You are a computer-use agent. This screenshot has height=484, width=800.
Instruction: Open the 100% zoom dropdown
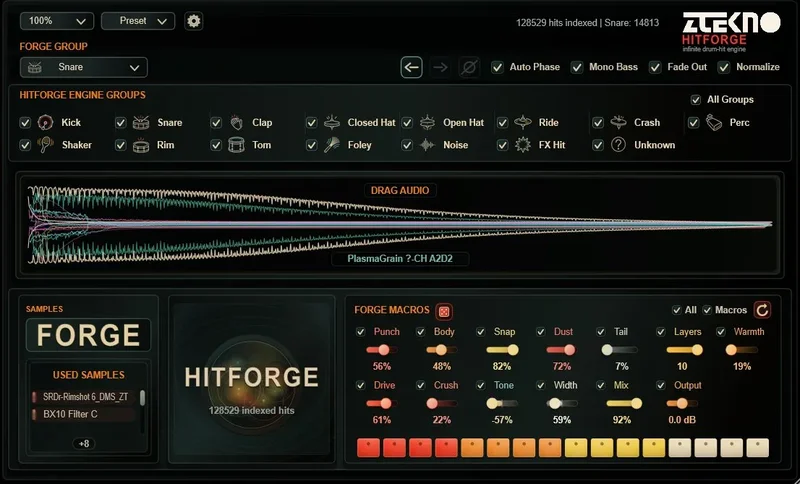point(57,21)
